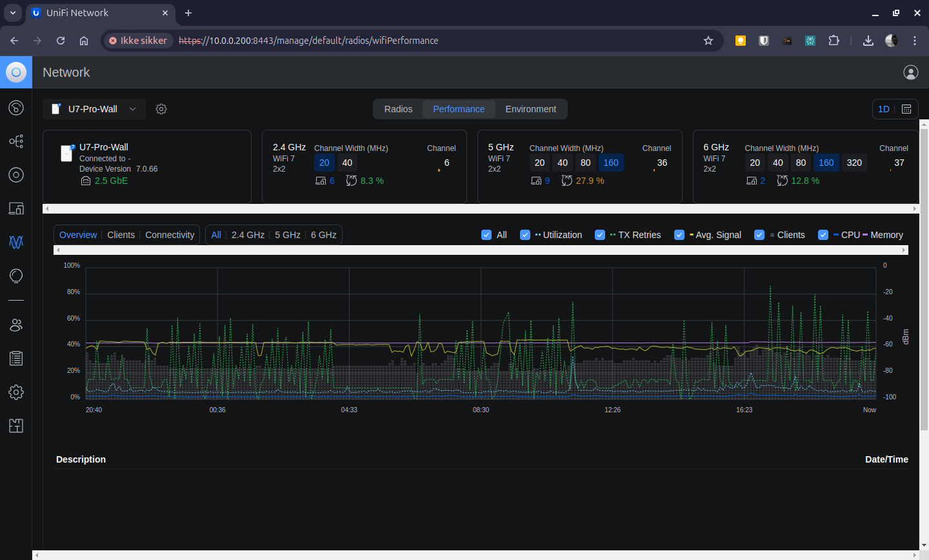The height and width of the screenshot is (560, 929).
Task: Toggle the CPU Memory checkbox
Action: pos(823,235)
